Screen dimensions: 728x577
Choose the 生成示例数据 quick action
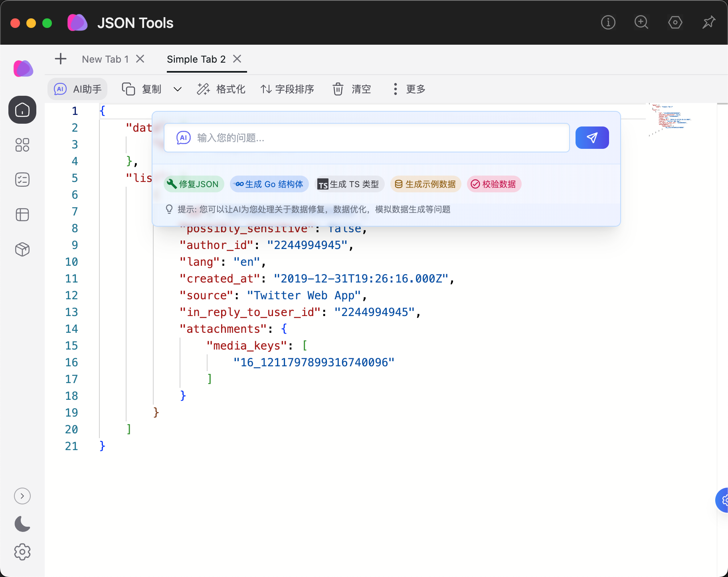[x=425, y=184]
